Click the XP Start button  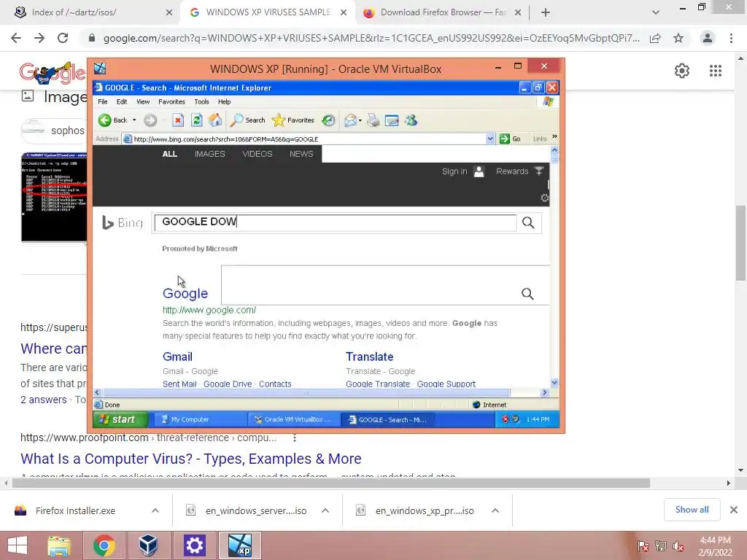(x=120, y=419)
